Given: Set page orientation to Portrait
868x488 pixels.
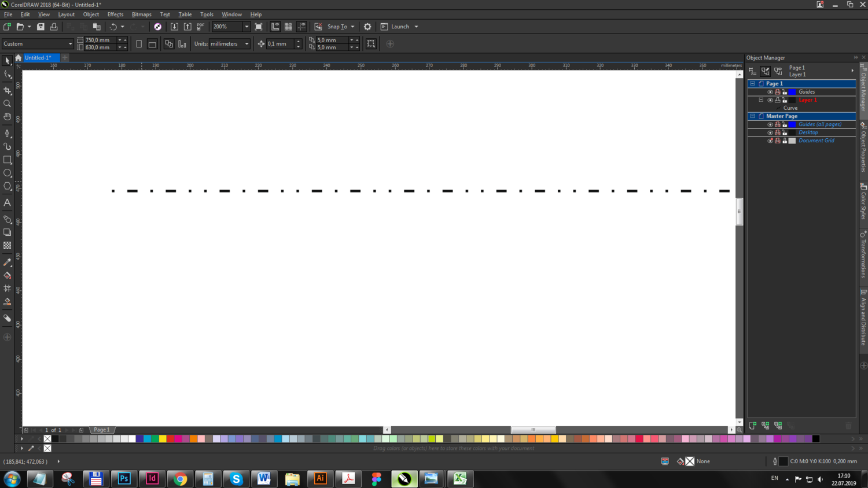Looking at the screenshot, I should point(139,44).
